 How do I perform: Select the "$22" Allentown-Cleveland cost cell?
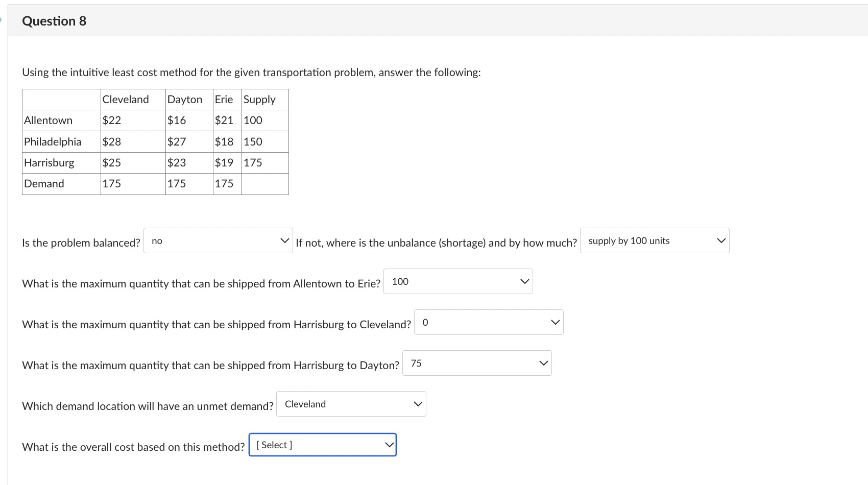click(x=111, y=120)
